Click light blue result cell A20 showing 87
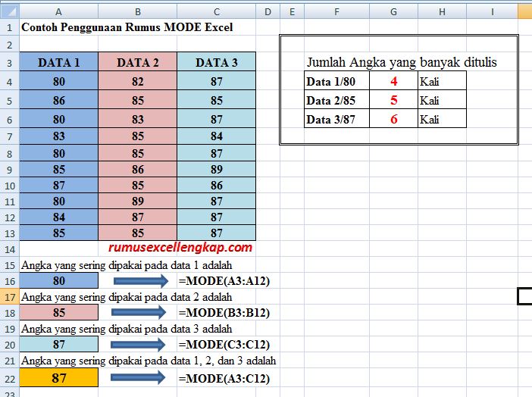 (58, 345)
